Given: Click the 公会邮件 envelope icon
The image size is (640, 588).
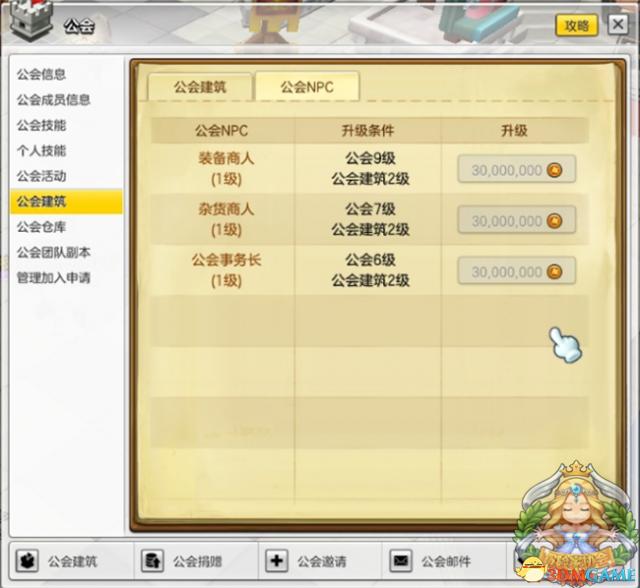Looking at the screenshot, I should pos(400,561).
